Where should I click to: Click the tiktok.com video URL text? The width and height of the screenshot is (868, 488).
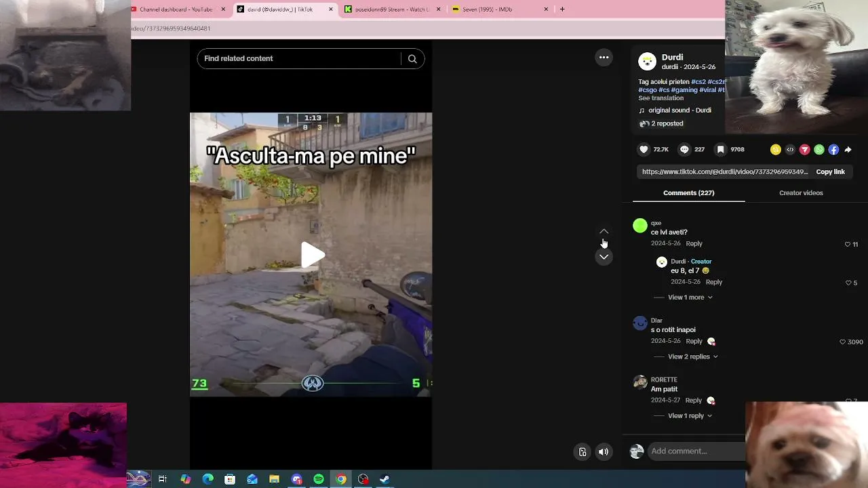[725, 172]
